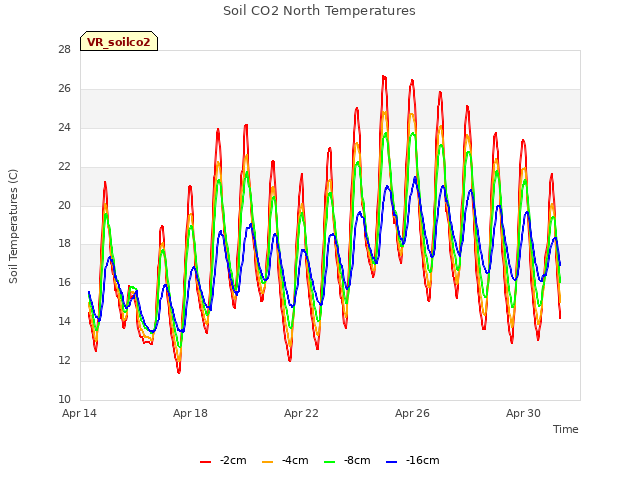The width and height of the screenshot is (640, 480).
Task: Click the 14 y-axis tick label
Action: (x=64, y=322)
